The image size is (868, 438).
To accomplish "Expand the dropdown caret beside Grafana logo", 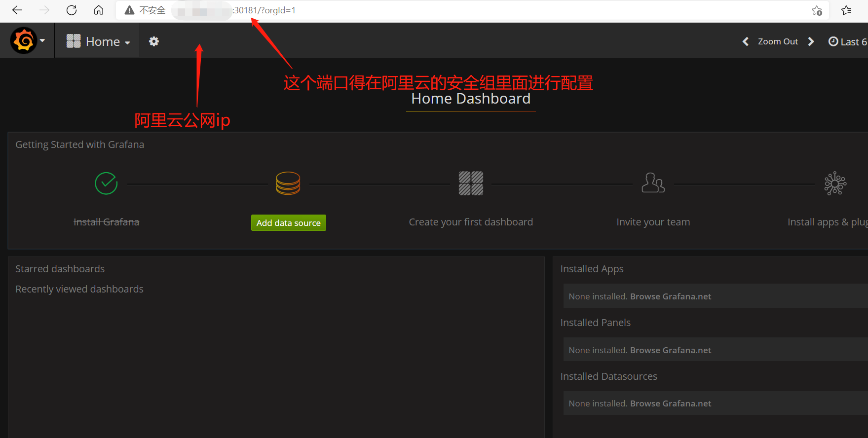I will 42,41.
